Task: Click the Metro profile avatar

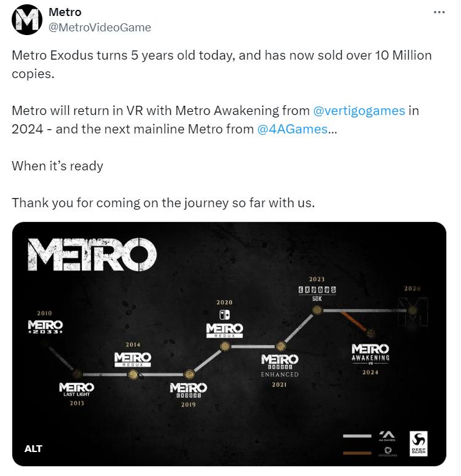Action: (27, 20)
